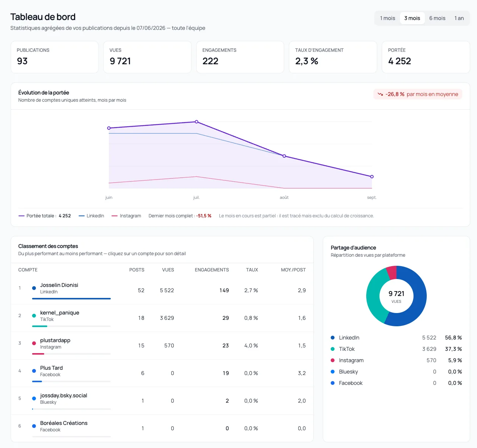
Task: Click the downward trend arrow icon in badge
Action: 380,94
